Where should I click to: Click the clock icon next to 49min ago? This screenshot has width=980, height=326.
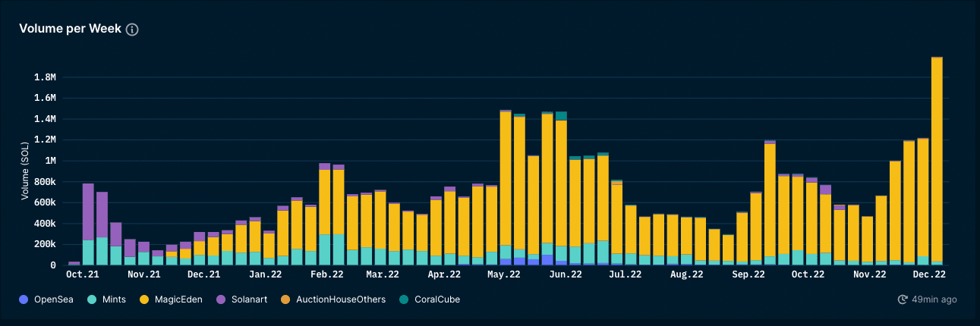click(x=903, y=299)
